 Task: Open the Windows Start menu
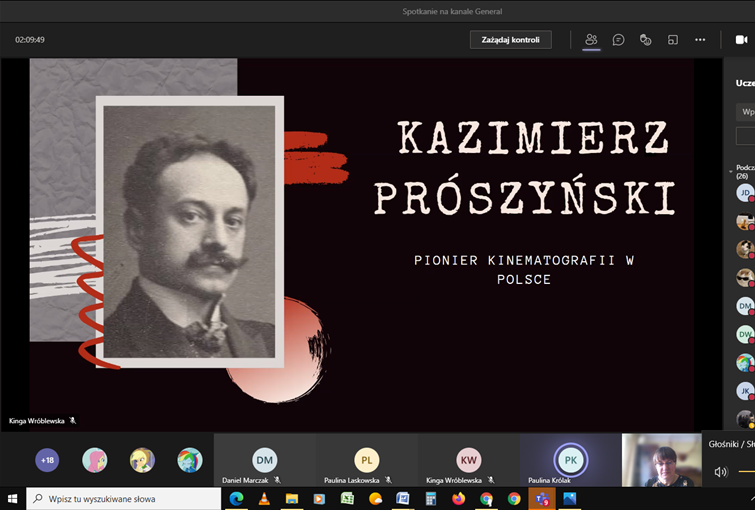pyautogui.click(x=13, y=499)
